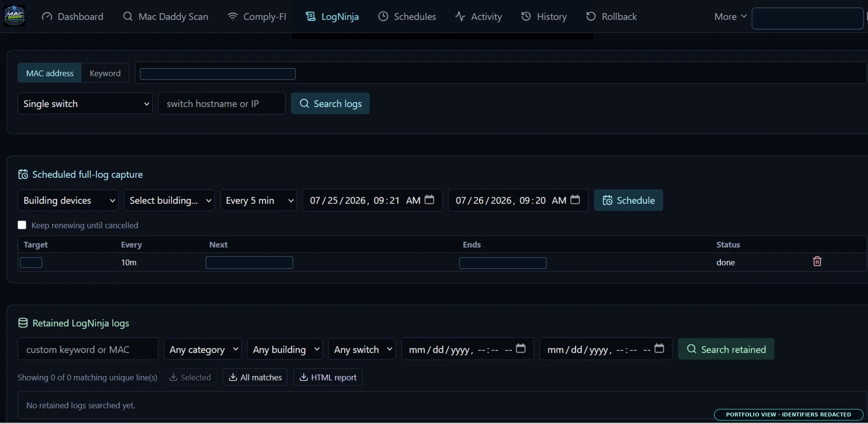
Task: Delete the 10m scheduled capture row
Action: (x=817, y=261)
